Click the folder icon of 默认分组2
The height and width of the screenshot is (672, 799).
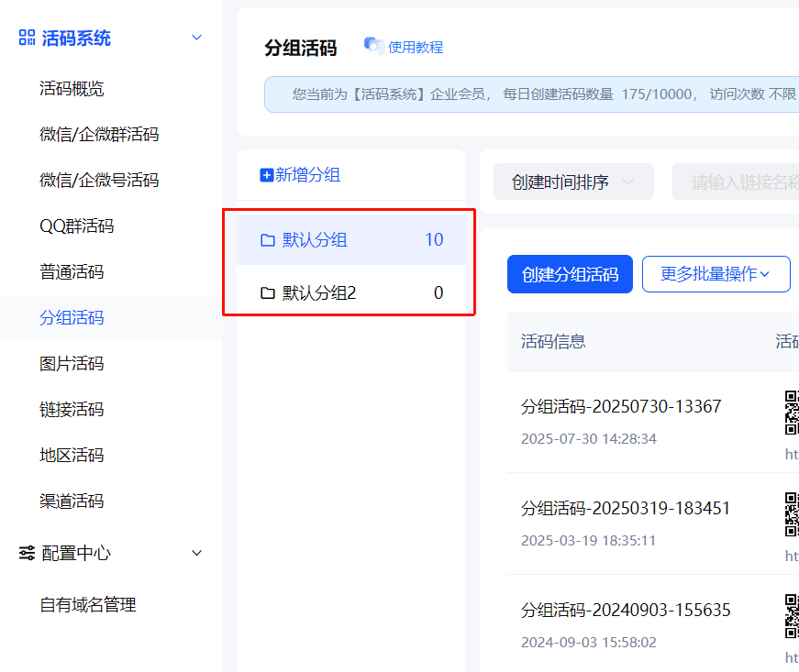coord(268,293)
